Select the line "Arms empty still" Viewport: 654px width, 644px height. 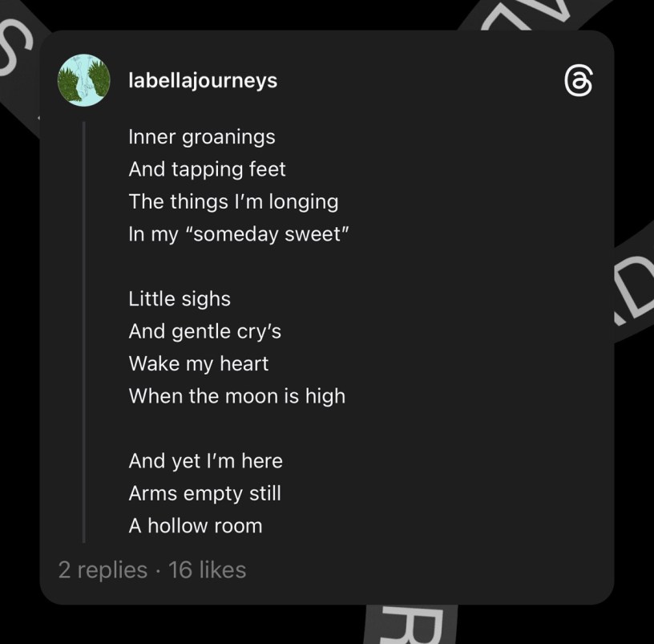pyautogui.click(x=204, y=493)
